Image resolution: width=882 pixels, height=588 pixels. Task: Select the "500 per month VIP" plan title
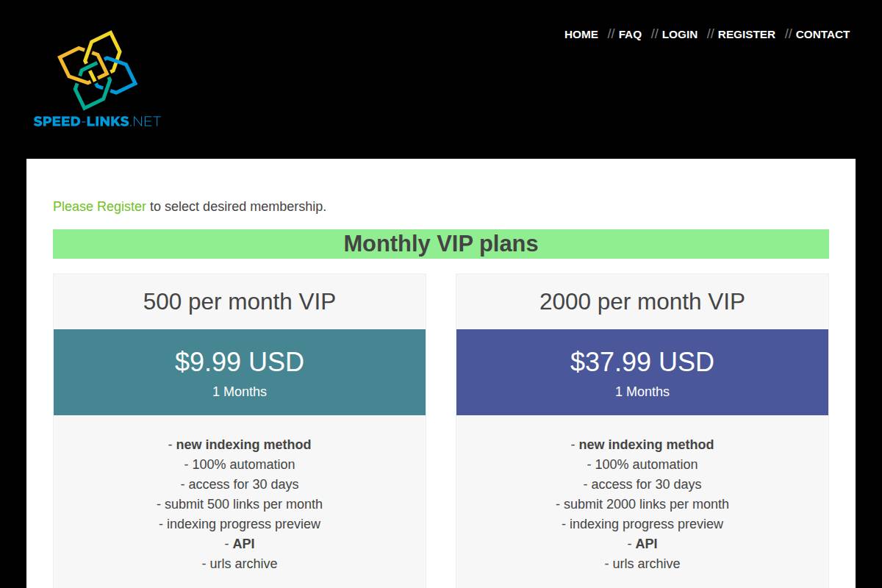240,301
